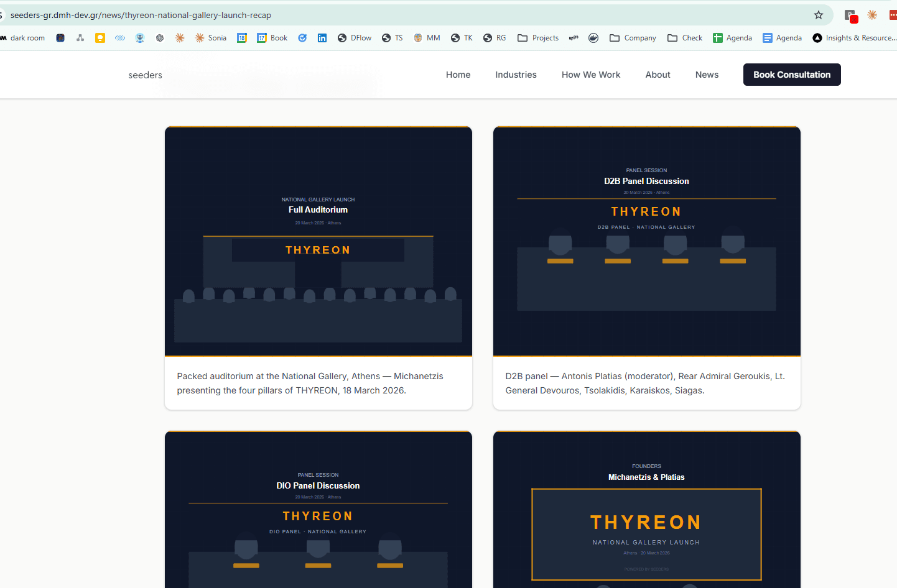Open the unlabeled Claude starburst bookmark
This screenshot has width=897, height=588.
pos(180,38)
